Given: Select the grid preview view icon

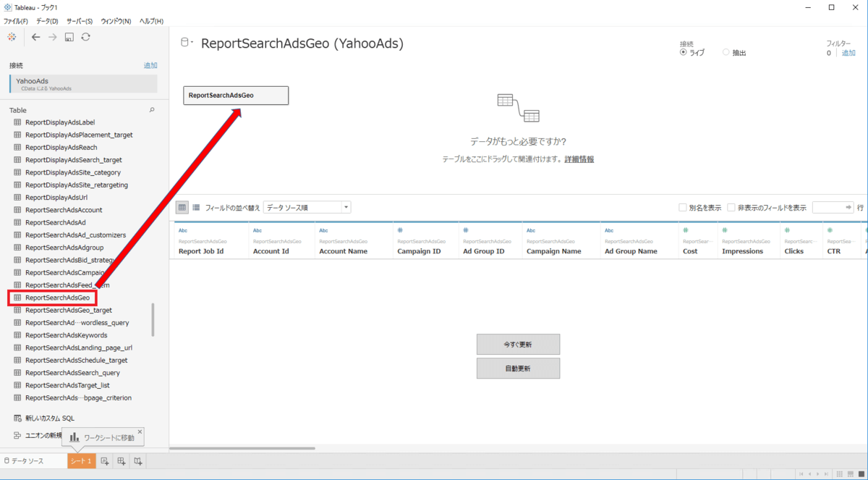Looking at the screenshot, I should point(182,207).
